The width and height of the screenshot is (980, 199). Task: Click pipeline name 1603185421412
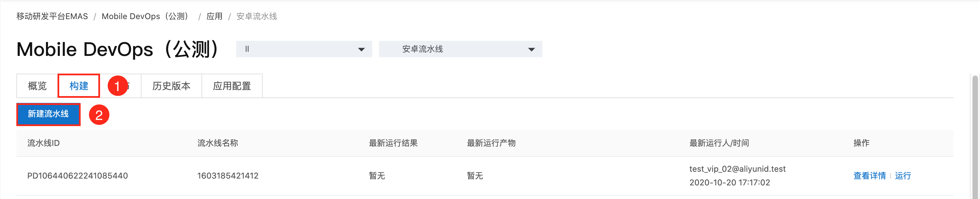coord(228,176)
